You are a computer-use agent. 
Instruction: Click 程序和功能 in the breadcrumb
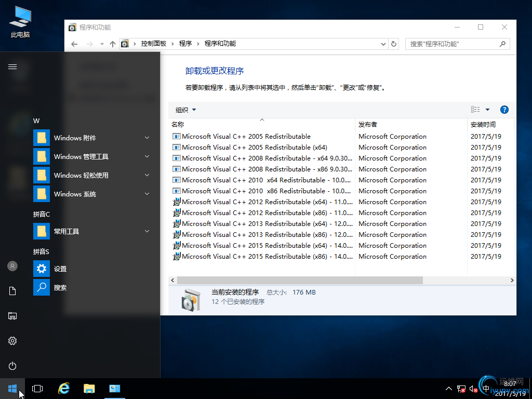[x=220, y=44]
